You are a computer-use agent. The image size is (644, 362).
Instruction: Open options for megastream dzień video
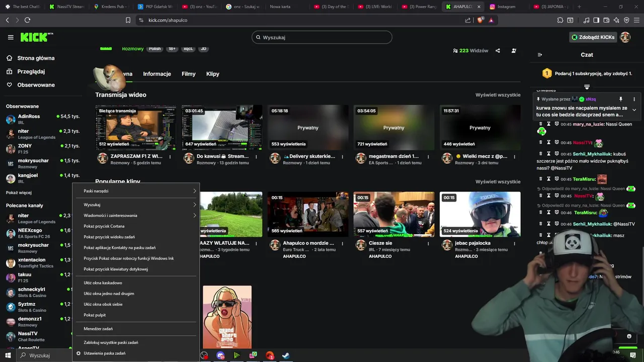coord(428,157)
